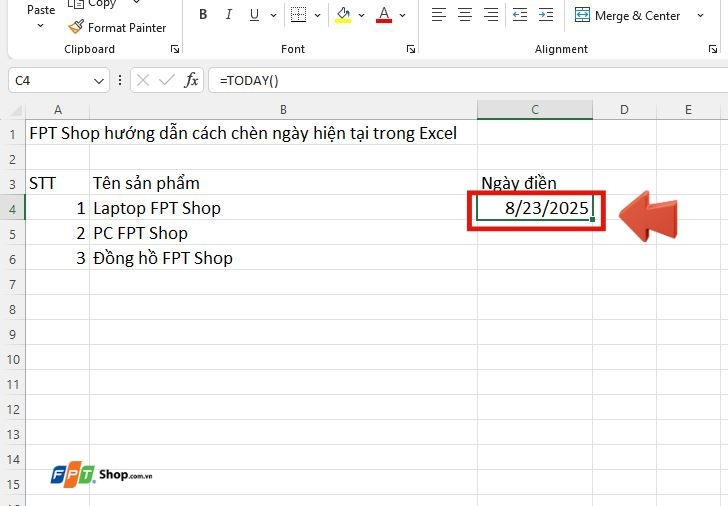Click the Paste button
Screen dimensions: 728x506
point(41,10)
